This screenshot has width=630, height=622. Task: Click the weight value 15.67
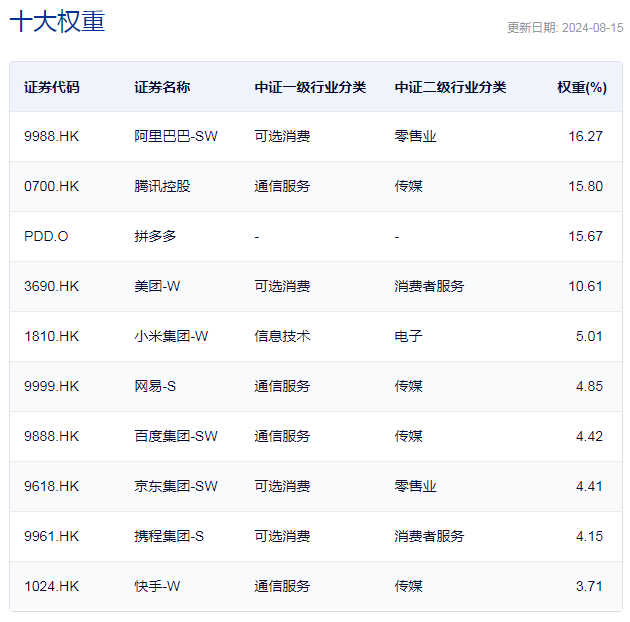585,236
